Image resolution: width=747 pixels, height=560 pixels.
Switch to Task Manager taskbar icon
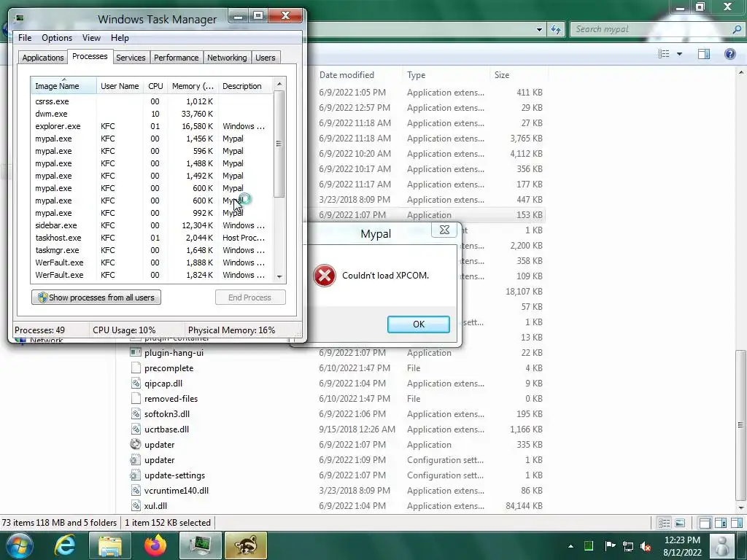(201, 545)
